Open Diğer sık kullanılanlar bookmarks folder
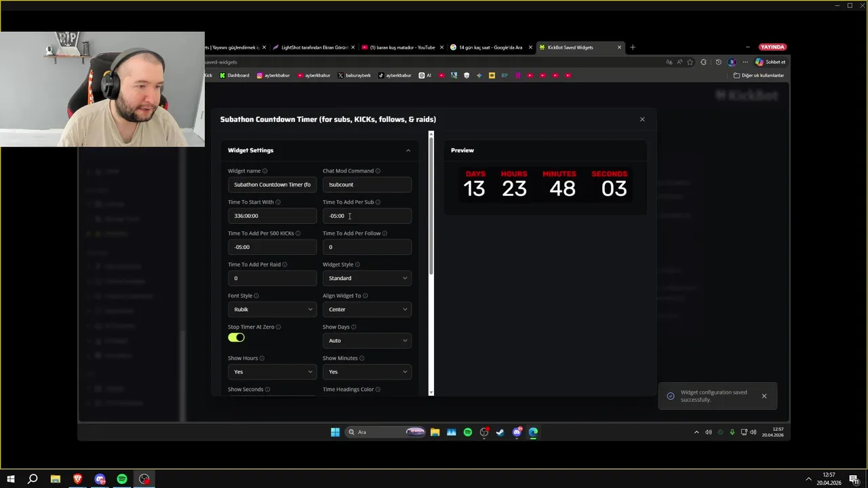 pyautogui.click(x=759, y=75)
